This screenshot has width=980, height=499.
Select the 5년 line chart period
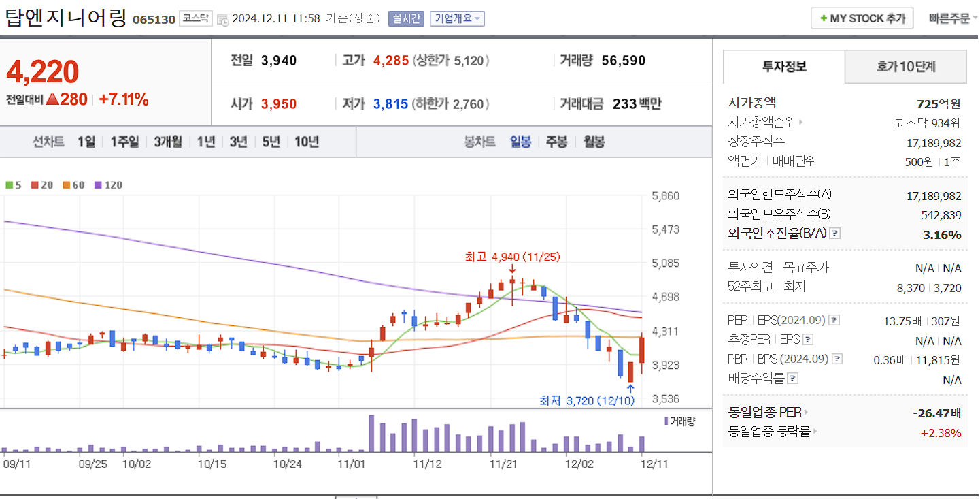click(x=271, y=142)
